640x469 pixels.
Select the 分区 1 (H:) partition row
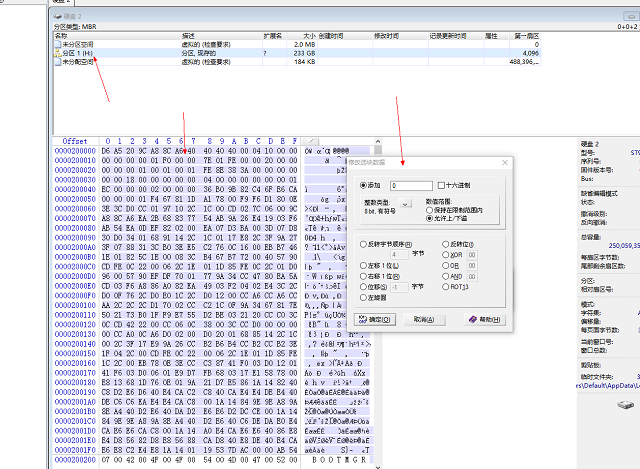point(297,53)
